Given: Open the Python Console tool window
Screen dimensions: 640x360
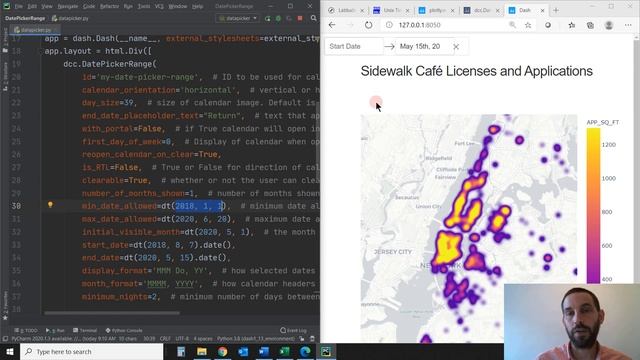Looking at the screenshot, I should (124, 330).
